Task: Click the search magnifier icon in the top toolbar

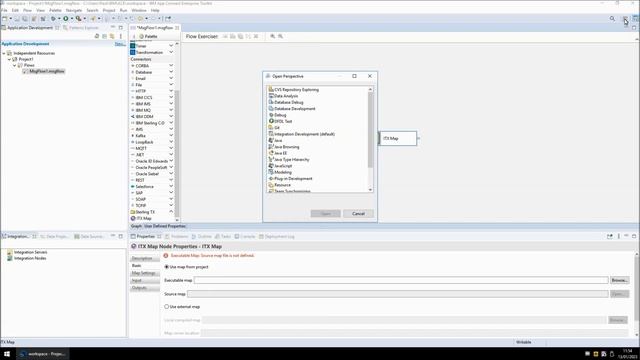Action: click(612, 18)
